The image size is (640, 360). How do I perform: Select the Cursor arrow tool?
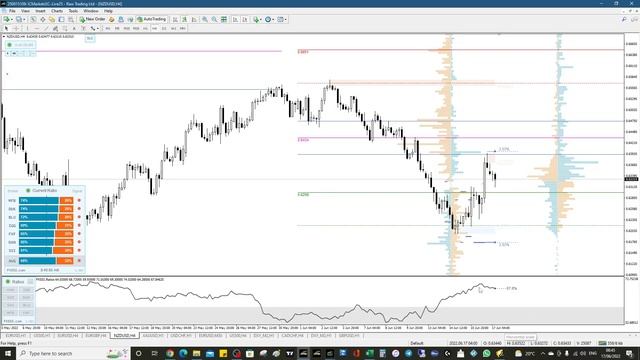[6, 29]
